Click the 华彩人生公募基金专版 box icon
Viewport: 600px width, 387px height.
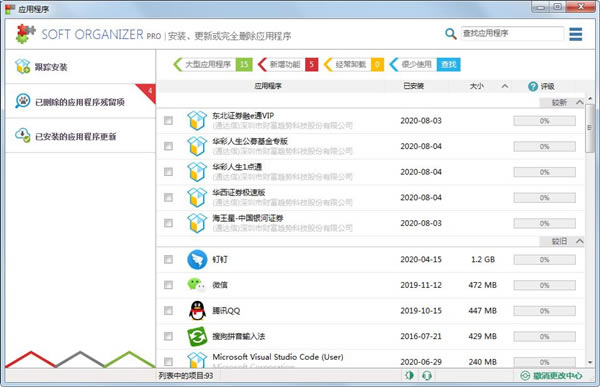coord(197,146)
